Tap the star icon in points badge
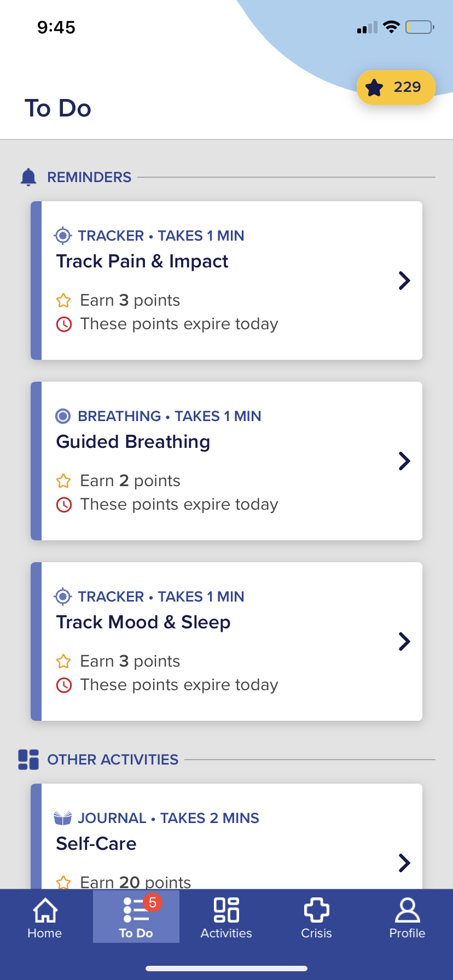 [x=375, y=87]
